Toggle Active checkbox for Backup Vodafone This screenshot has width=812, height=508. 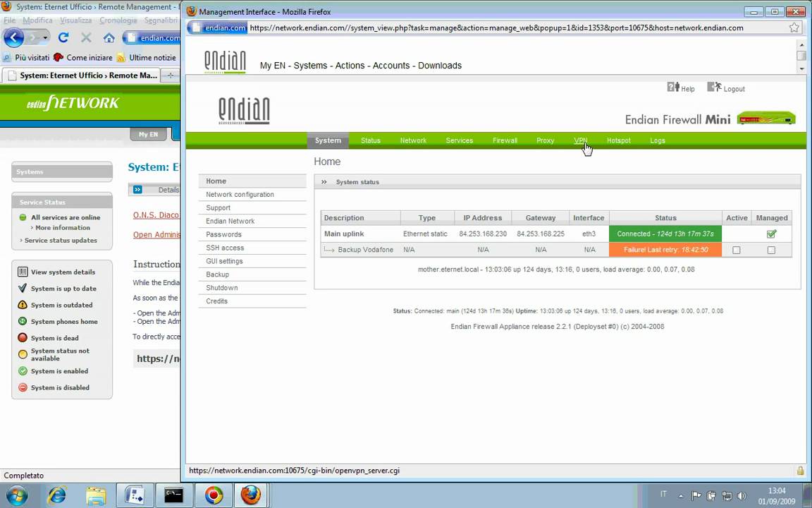737,250
